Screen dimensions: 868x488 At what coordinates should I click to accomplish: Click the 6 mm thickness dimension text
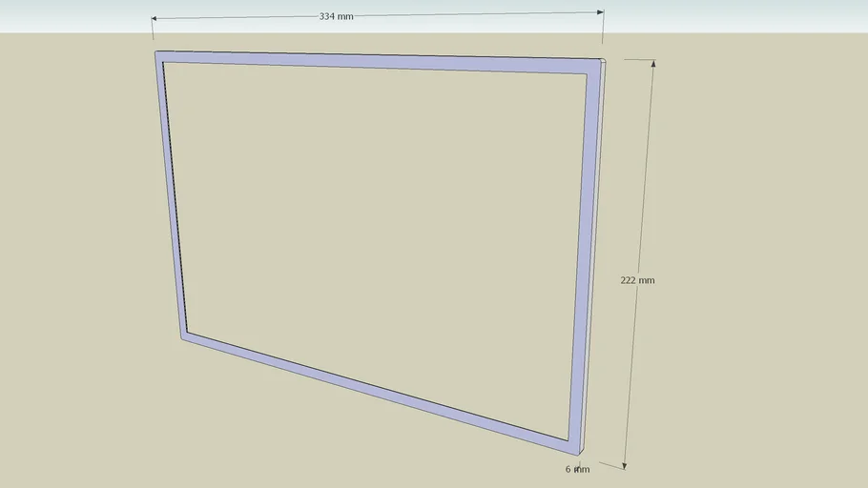[x=577, y=469]
